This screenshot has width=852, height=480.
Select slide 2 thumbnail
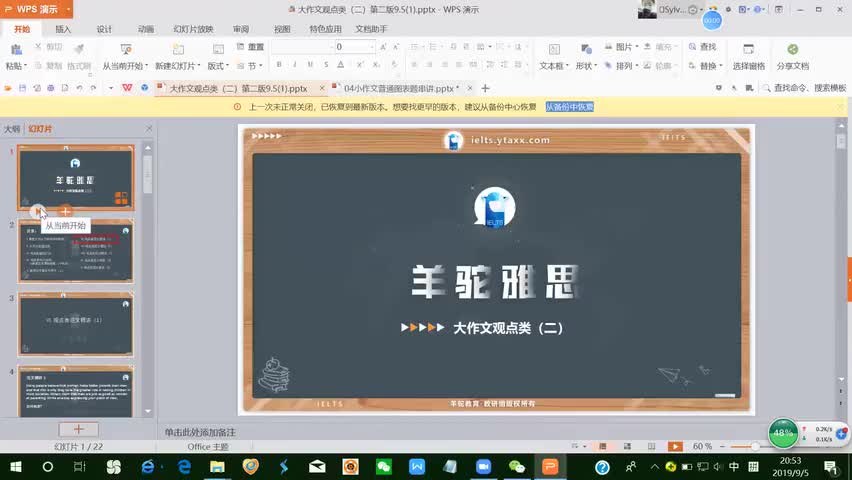pyautogui.click(x=76, y=251)
